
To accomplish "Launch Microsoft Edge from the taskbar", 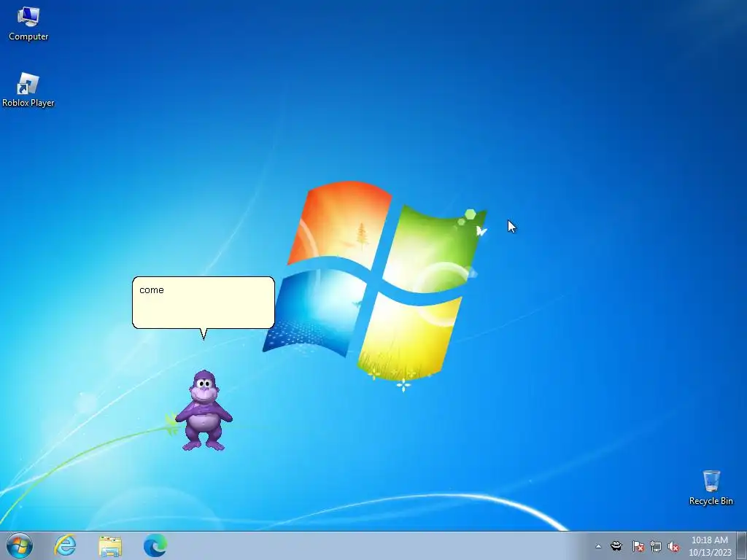I will tap(155, 545).
